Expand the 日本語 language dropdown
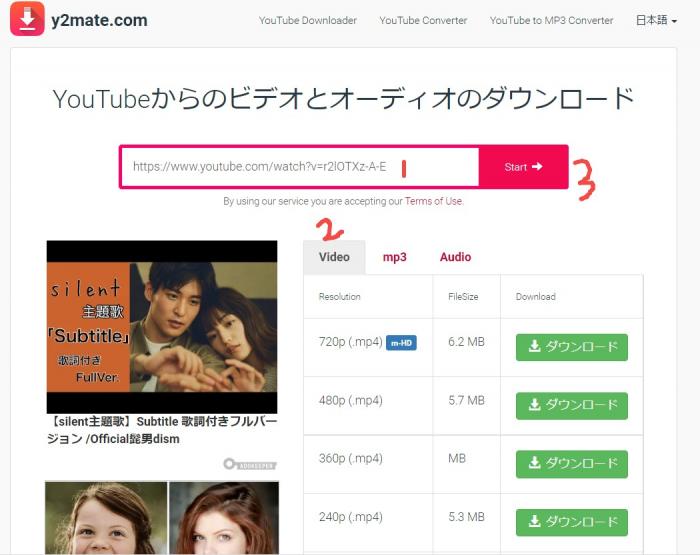 (x=656, y=20)
